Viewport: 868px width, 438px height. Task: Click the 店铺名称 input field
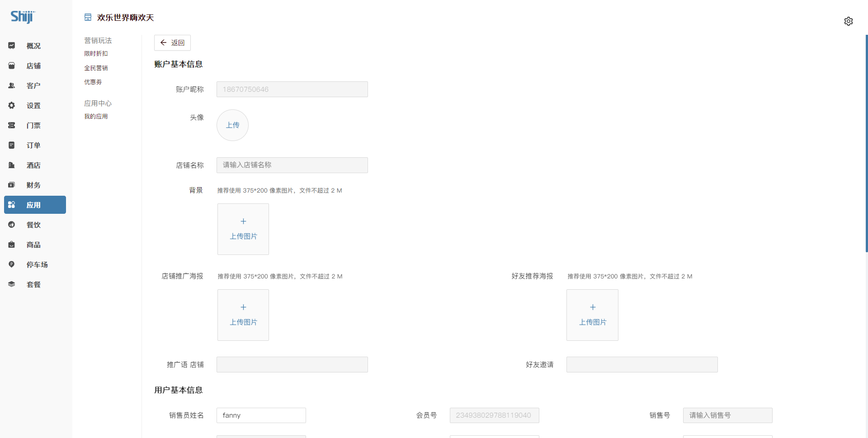[x=292, y=165]
